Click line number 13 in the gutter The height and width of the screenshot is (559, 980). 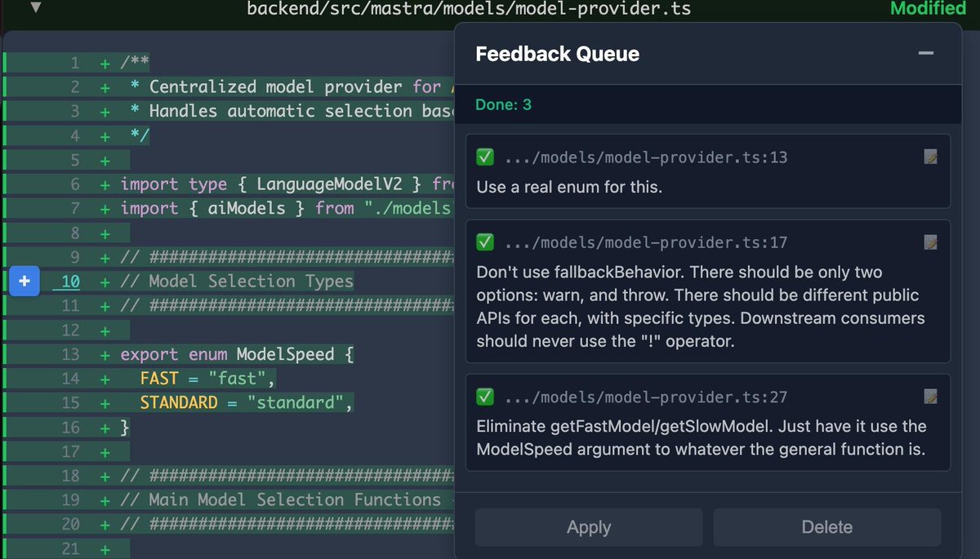71,354
